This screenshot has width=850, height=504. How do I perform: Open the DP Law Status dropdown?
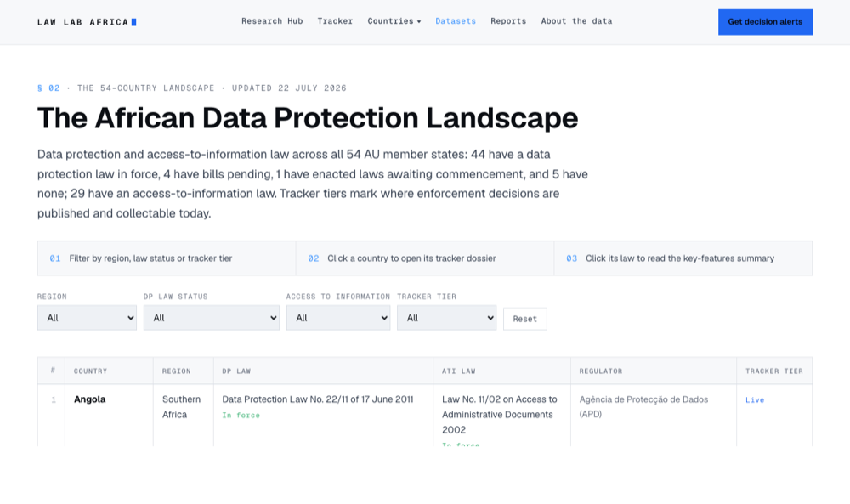[x=212, y=318]
